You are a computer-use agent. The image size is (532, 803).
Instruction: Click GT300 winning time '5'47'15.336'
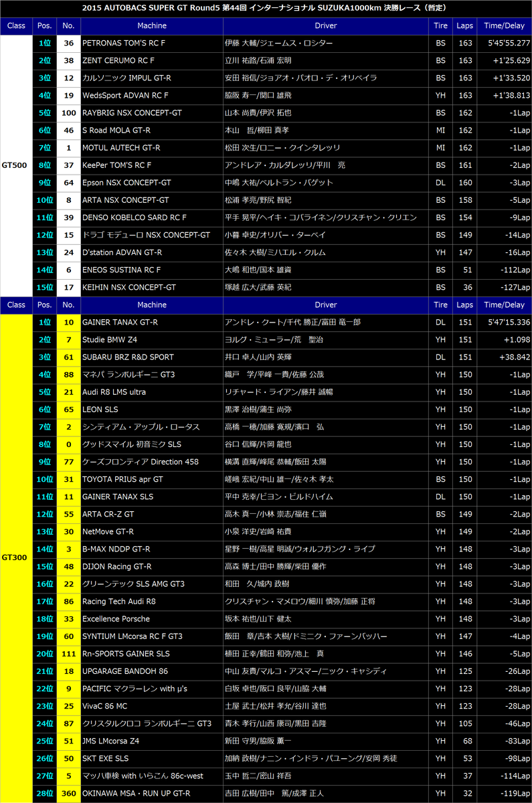pyautogui.click(x=507, y=322)
